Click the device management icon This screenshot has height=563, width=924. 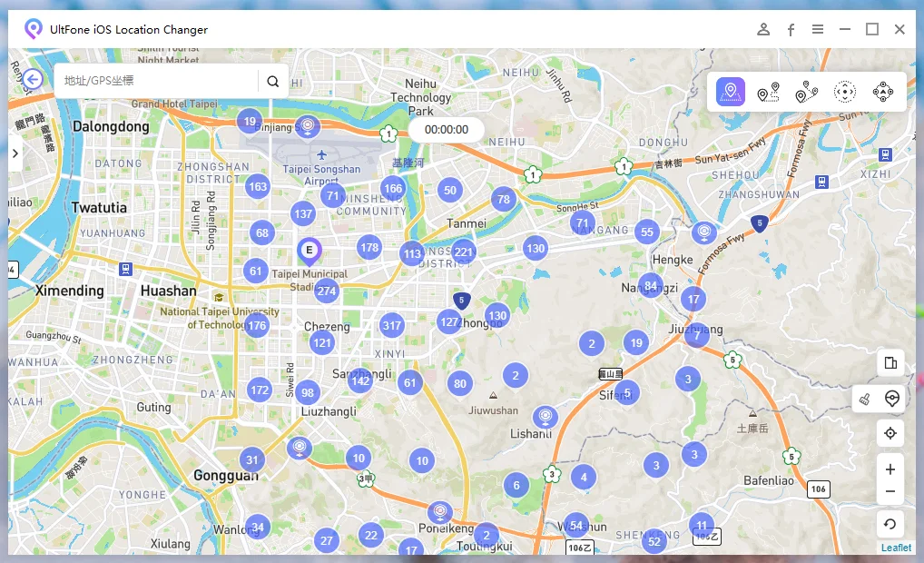[x=890, y=363]
